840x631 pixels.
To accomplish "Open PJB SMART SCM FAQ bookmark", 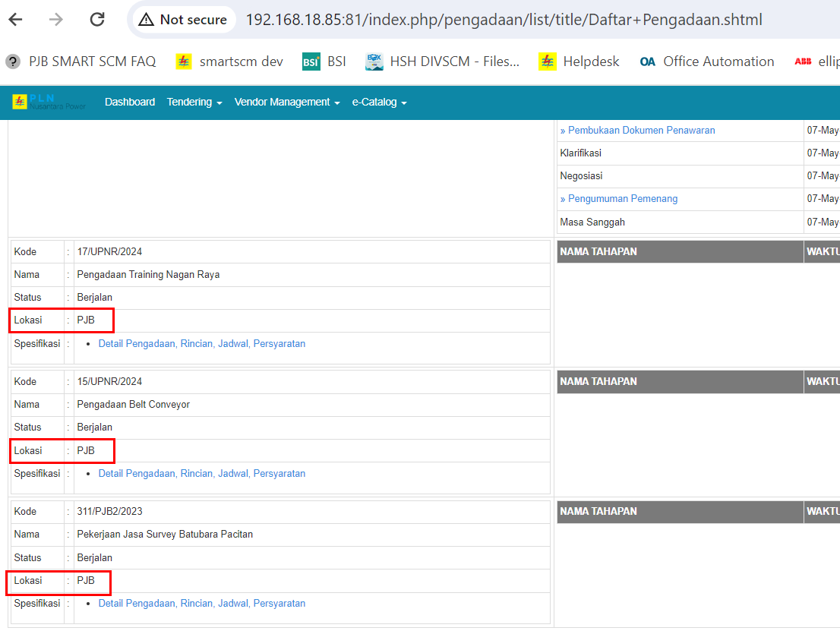I will [82, 62].
